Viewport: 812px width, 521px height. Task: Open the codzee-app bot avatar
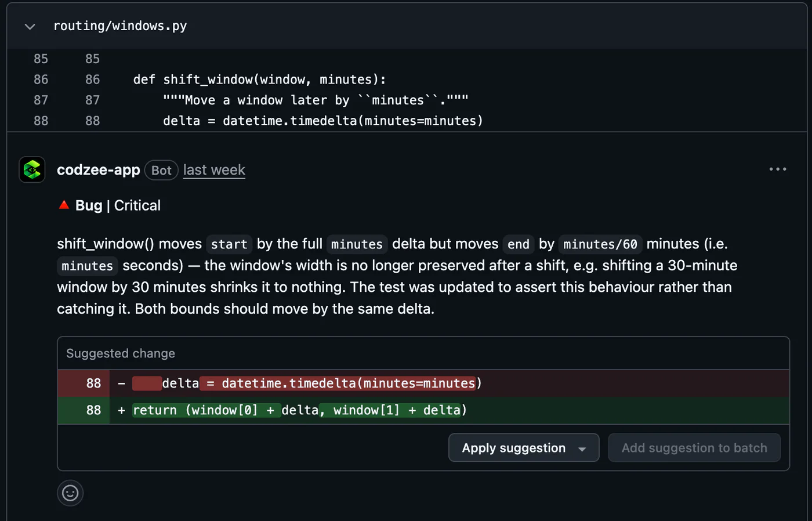(x=32, y=170)
